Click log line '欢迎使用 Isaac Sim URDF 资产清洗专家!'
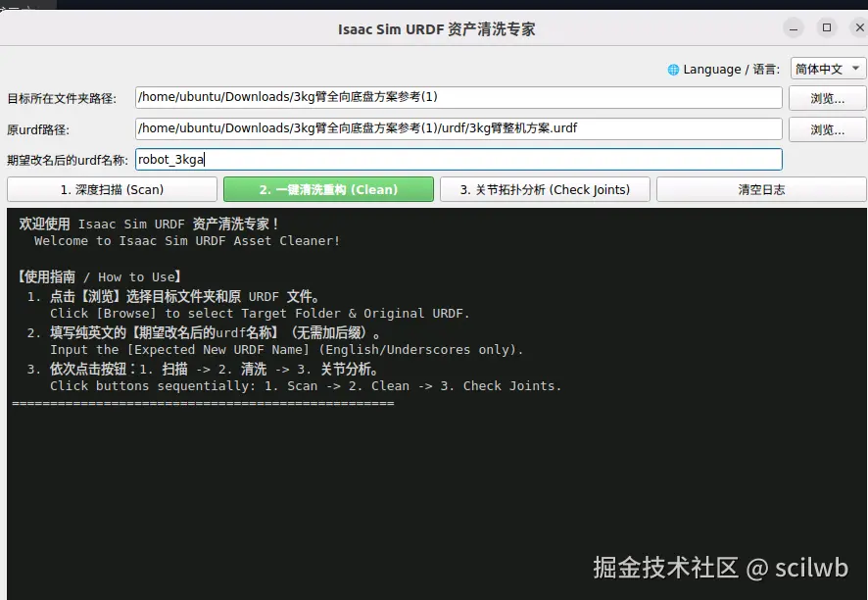The width and height of the screenshot is (868, 600). click(149, 224)
